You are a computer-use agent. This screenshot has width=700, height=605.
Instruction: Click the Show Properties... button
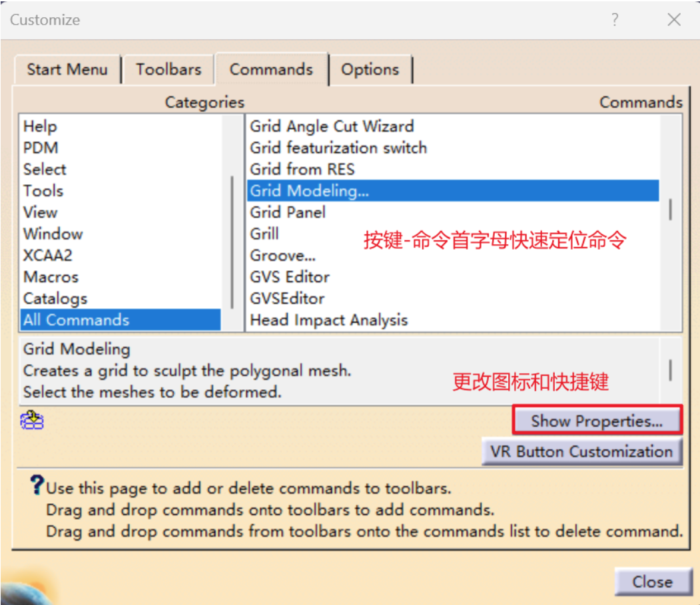coord(597,421)
